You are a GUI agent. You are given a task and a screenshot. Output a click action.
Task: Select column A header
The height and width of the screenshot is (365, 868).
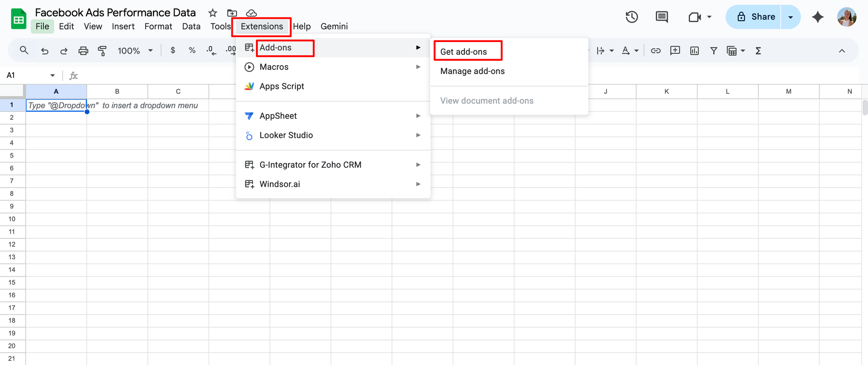[56, 91]
